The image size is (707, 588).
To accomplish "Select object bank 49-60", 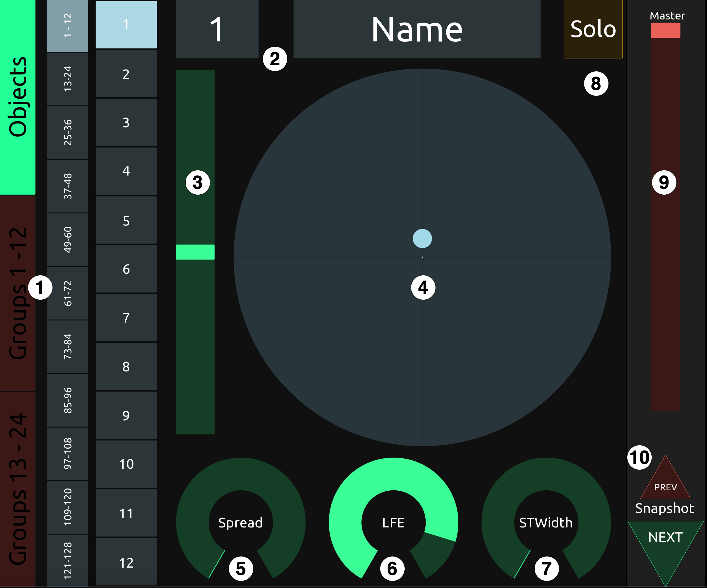I will [x=67, y=239].
